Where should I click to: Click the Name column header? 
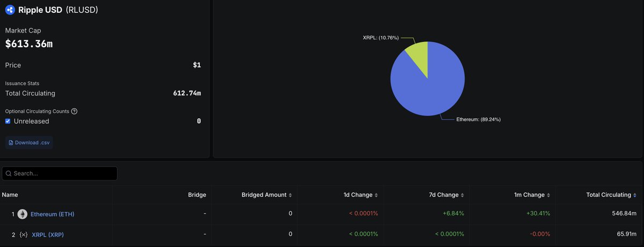10,195
